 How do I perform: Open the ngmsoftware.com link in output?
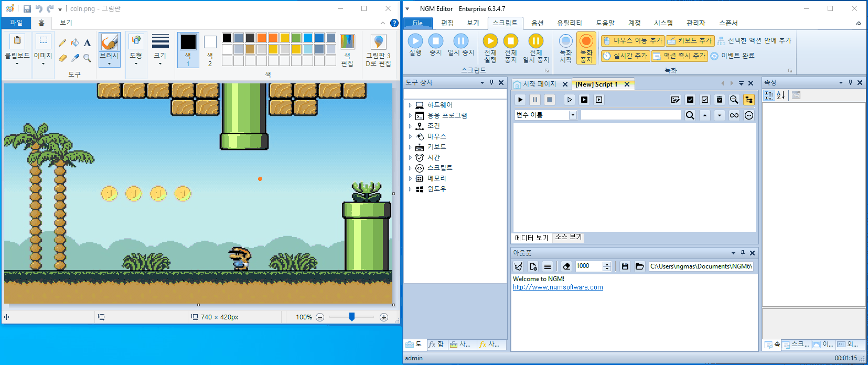coord(558,287)
